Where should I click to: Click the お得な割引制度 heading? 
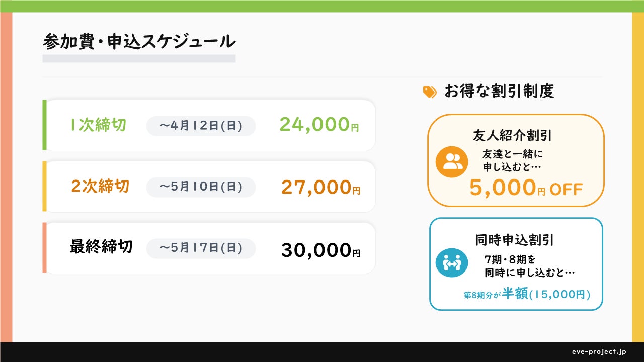499,92
